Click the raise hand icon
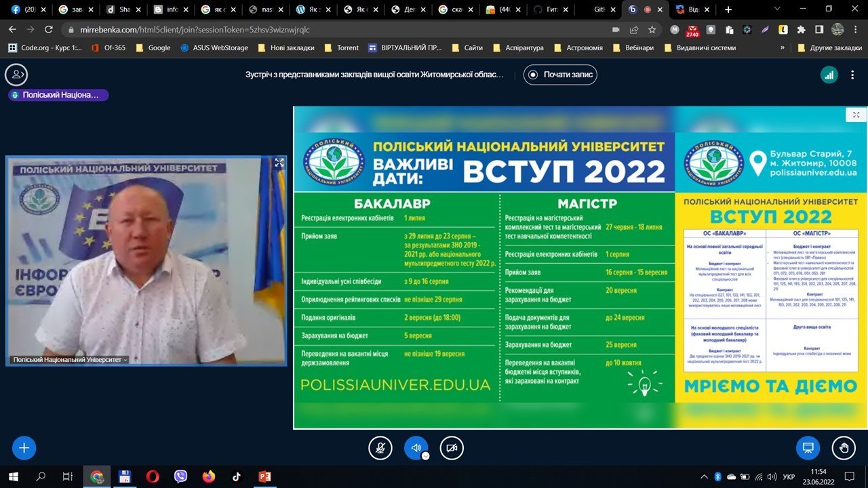The height and width of the screenshot is (488, 868). click(844, 447)
